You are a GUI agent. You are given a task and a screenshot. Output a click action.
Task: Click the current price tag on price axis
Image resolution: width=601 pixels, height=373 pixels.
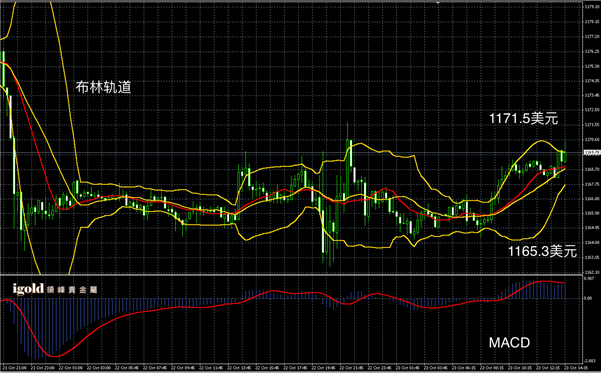pos(592,153)
